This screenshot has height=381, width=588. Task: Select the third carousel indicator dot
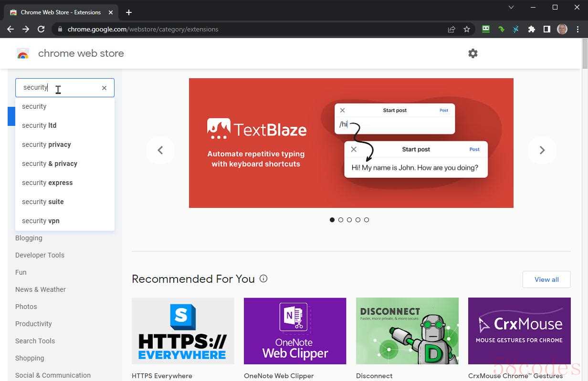(x=349, y=220)
